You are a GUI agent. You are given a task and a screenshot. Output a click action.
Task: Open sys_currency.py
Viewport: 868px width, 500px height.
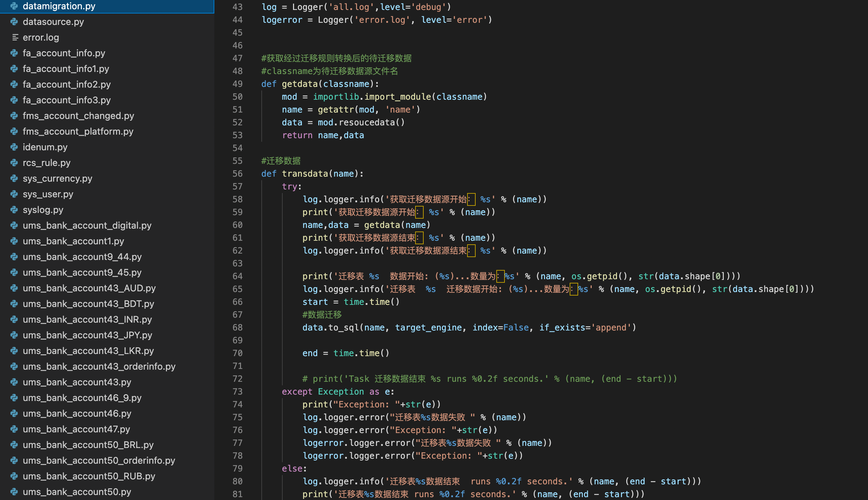tap(107, 178)
